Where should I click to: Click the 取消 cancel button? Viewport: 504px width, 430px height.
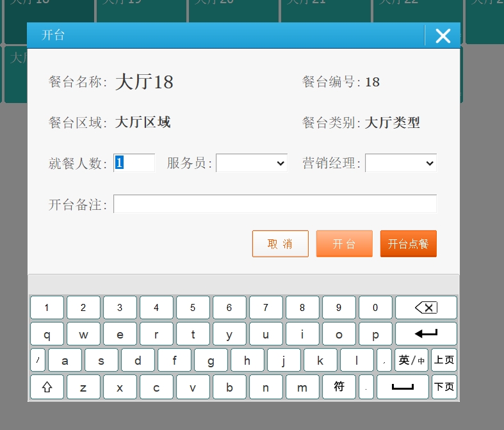pos(280,244)
